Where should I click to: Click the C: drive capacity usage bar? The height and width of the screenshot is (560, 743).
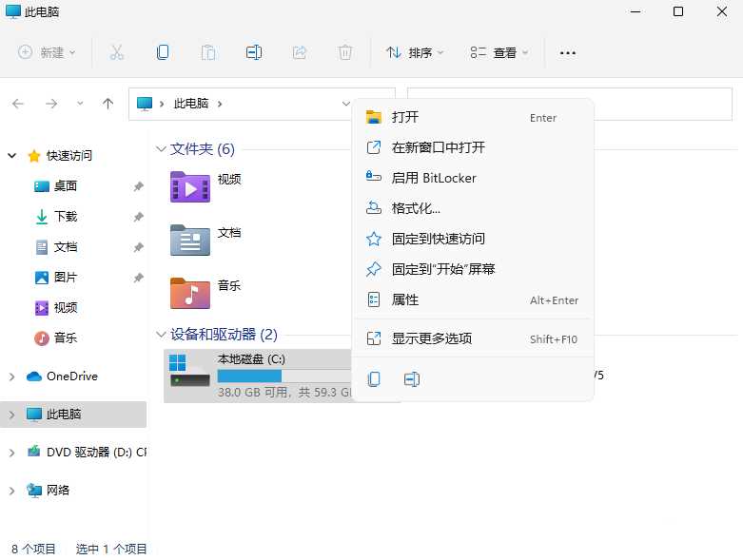(x=284, y=377)
